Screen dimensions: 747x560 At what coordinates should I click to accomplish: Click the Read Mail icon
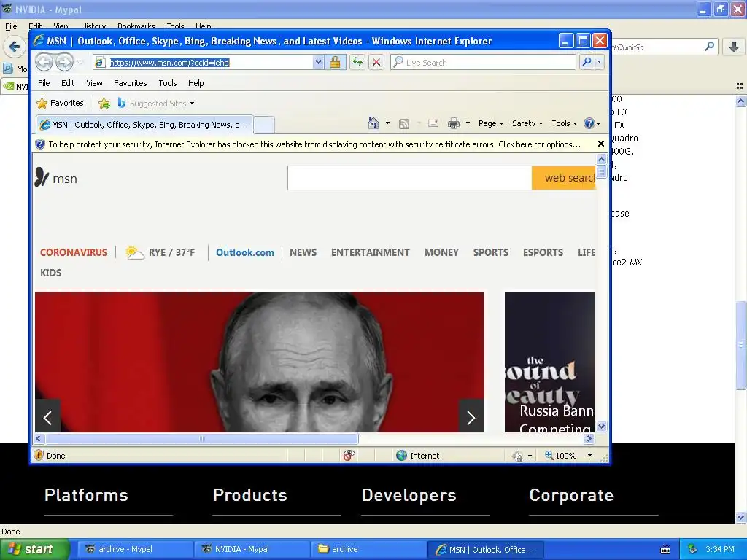pyautogui.click(x=433, y=123)
